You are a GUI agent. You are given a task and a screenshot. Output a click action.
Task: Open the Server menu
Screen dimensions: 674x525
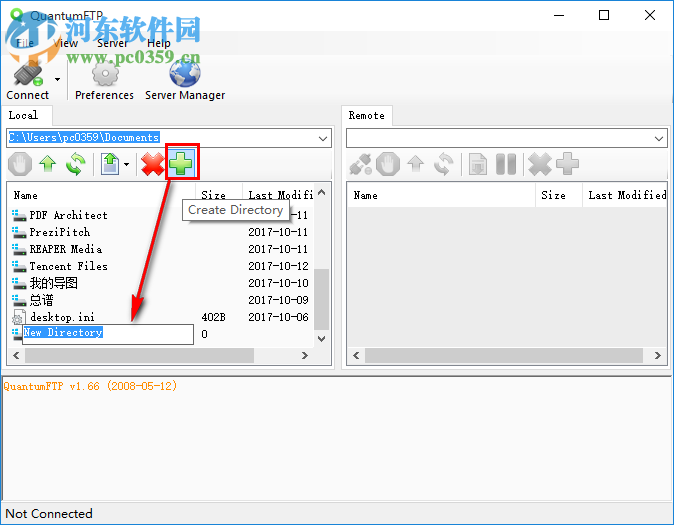pos(112,43)
